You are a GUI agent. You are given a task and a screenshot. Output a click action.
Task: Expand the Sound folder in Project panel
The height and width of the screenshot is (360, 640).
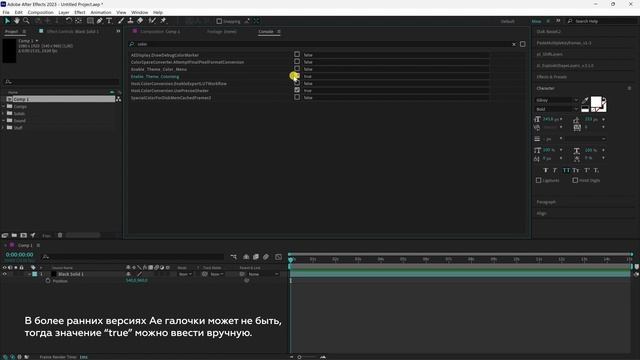(3, 120)
